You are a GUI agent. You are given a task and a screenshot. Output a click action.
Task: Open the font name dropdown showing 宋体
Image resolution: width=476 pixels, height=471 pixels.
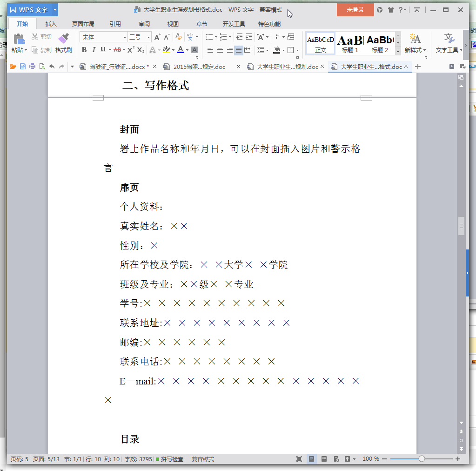tap(103, 37)
